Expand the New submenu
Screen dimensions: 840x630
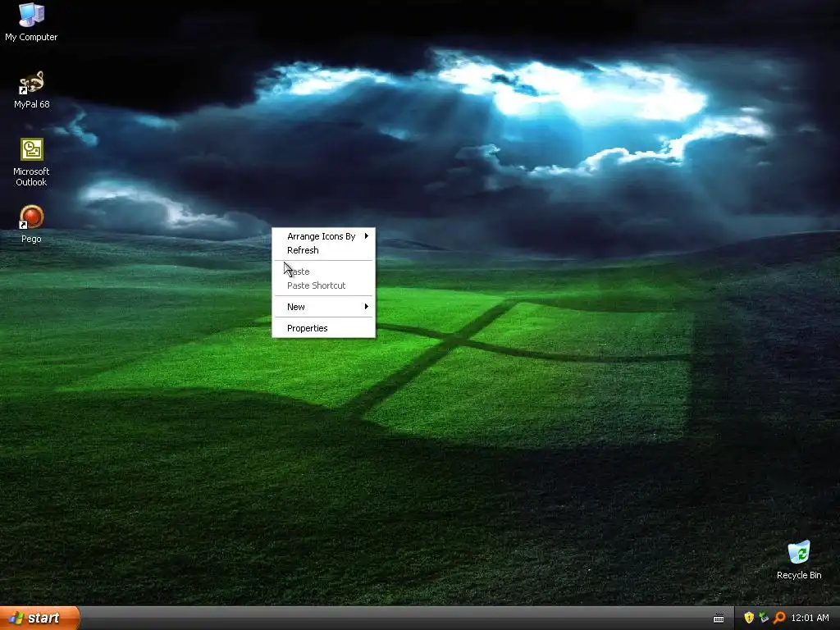pyautogui.click(x=323, y=307)
